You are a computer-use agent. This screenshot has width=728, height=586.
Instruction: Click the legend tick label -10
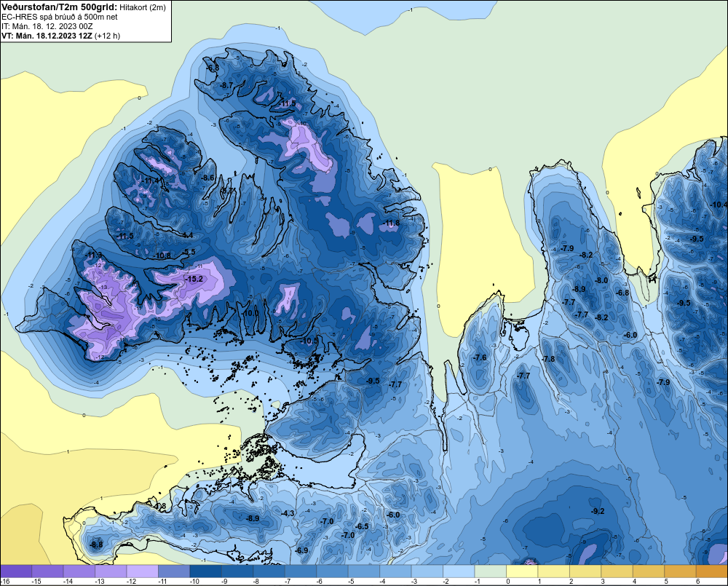(194, 582)
